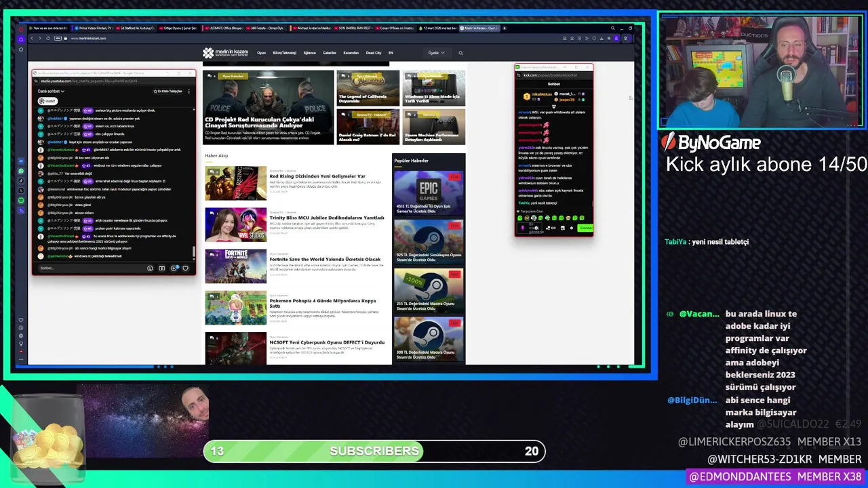Viewport: 868px width, 488px height.
Task: Open Spotify from the browser sidebar
Action: tap(21, 200)
